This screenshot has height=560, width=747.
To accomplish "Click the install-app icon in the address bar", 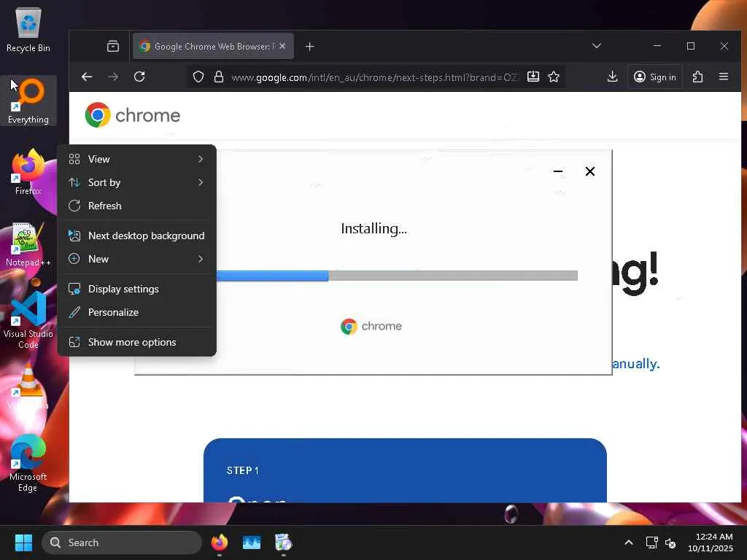I will [533, 77].
